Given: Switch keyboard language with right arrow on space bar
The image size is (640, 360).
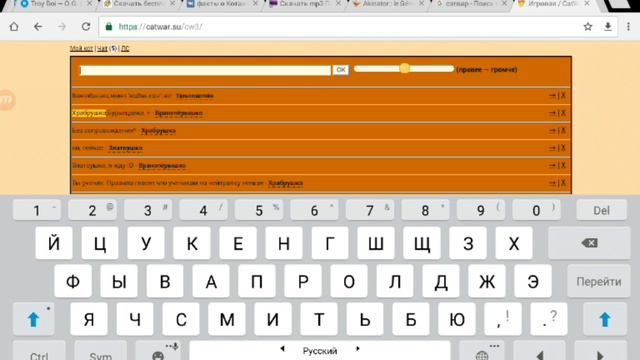Looking at the screenshot, I should [x=358, y=349].
